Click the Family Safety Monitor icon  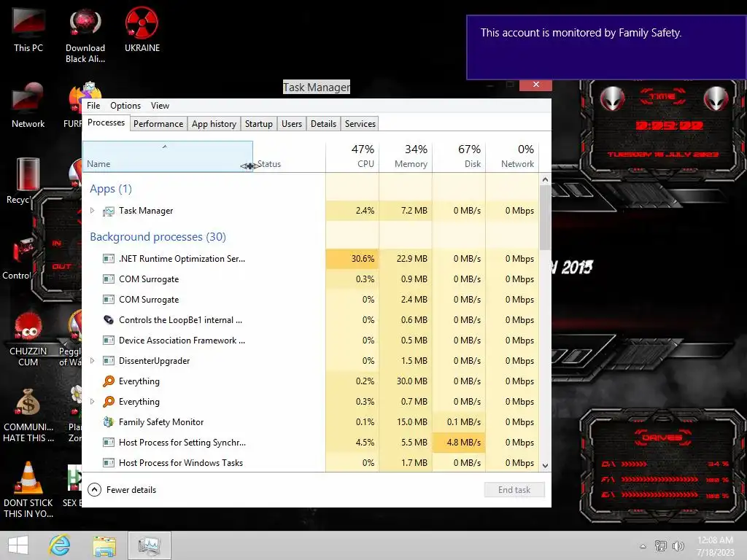coord(109,422)
